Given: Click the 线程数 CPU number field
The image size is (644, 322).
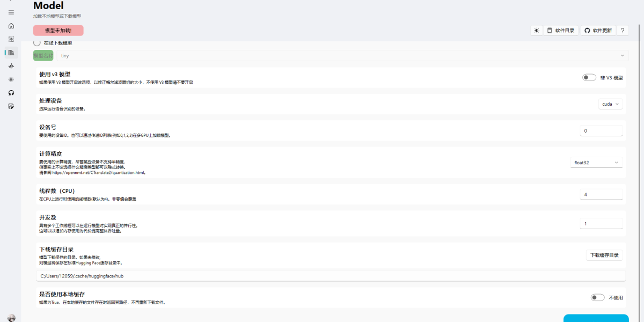Looking at the screenshot, I should 601,194.
